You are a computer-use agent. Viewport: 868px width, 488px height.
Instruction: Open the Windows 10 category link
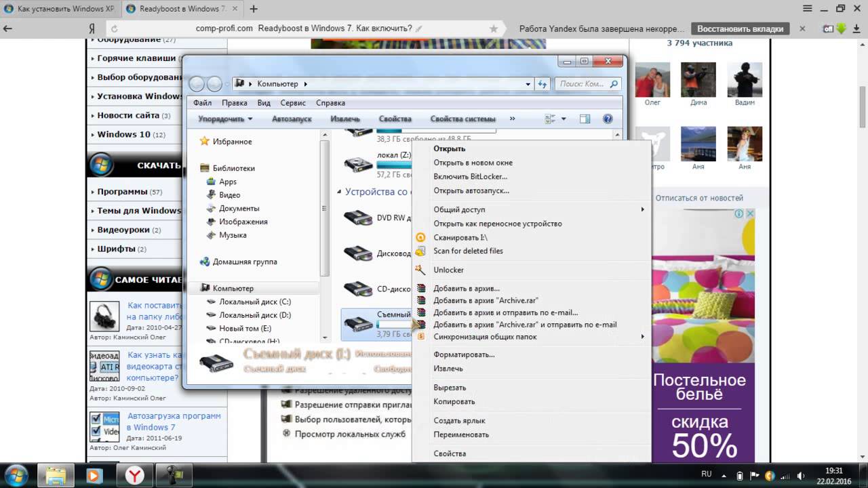pyautogui.click(x=124, y=134)
